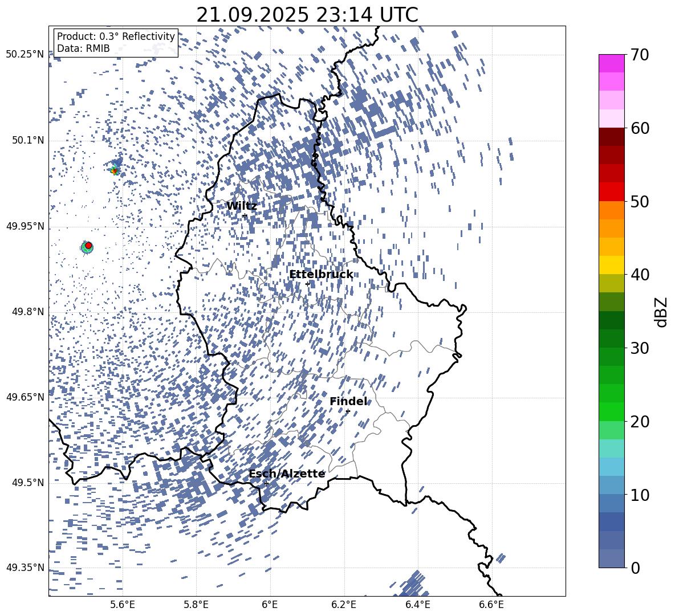Viewport: 675px width, 616px height.
Task: Click the 70 tick on the colorbar
Action: point(640,55)
